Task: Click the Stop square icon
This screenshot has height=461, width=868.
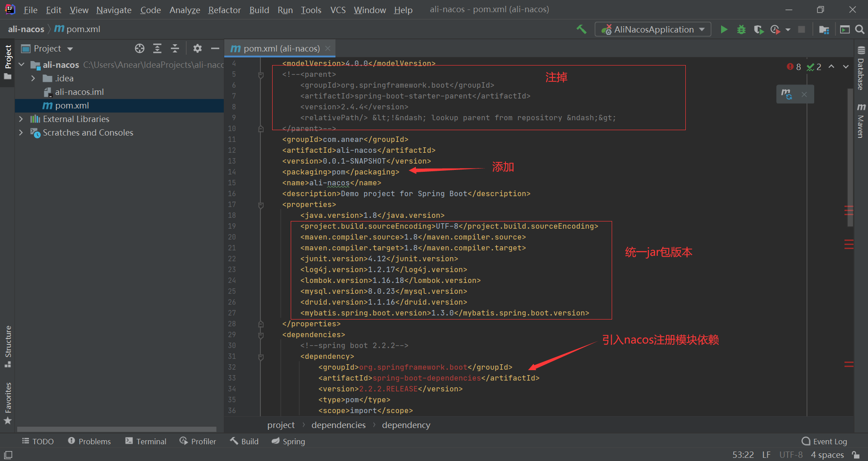Action: click(x=802, y=29)
